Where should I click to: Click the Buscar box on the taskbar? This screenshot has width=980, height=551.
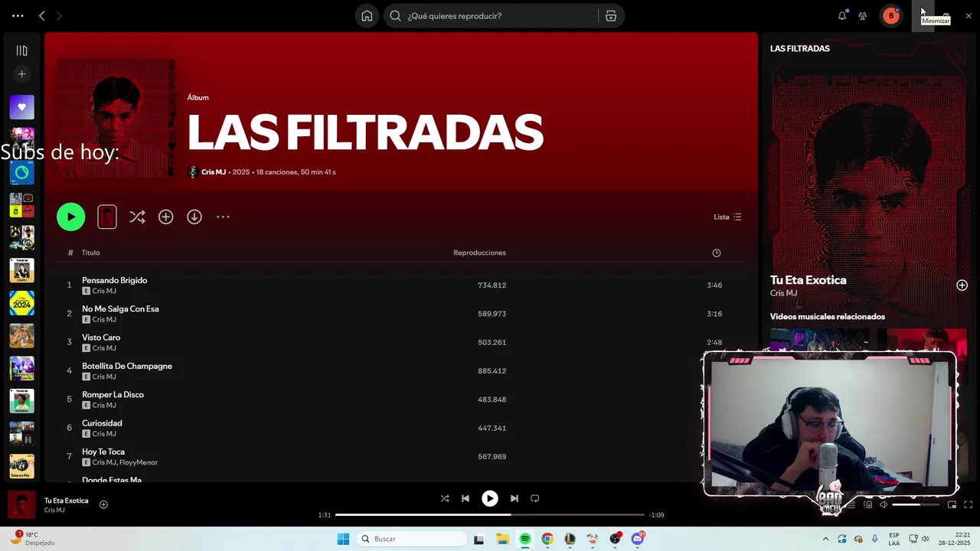click(x=412, y=539)
